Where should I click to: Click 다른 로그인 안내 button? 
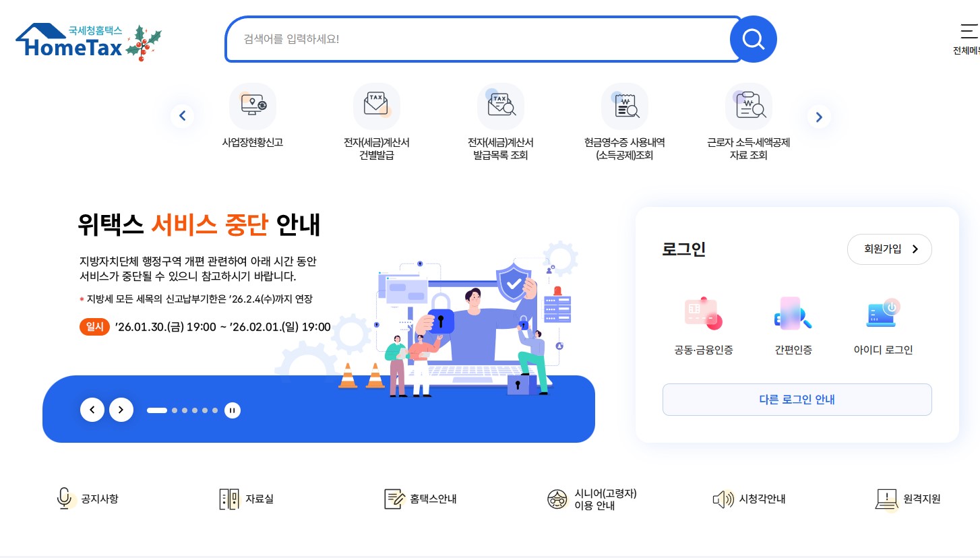click(797, 400)
